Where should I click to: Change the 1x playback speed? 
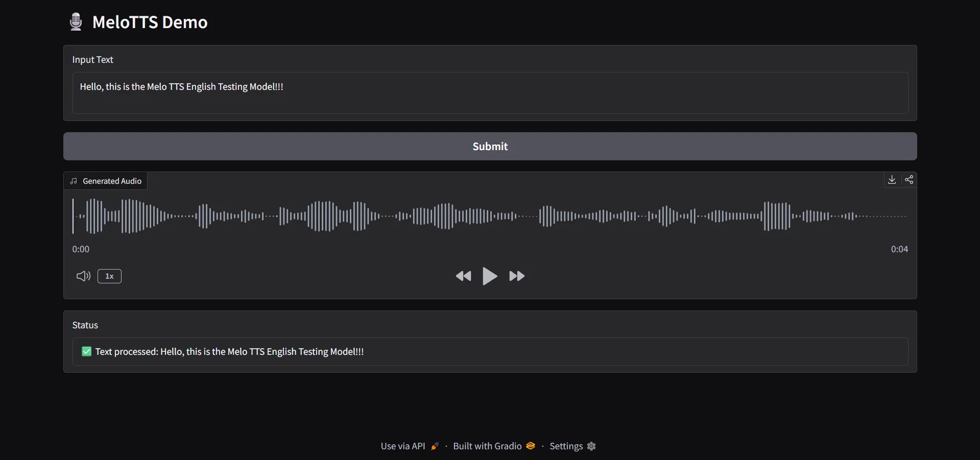(109, 276)
